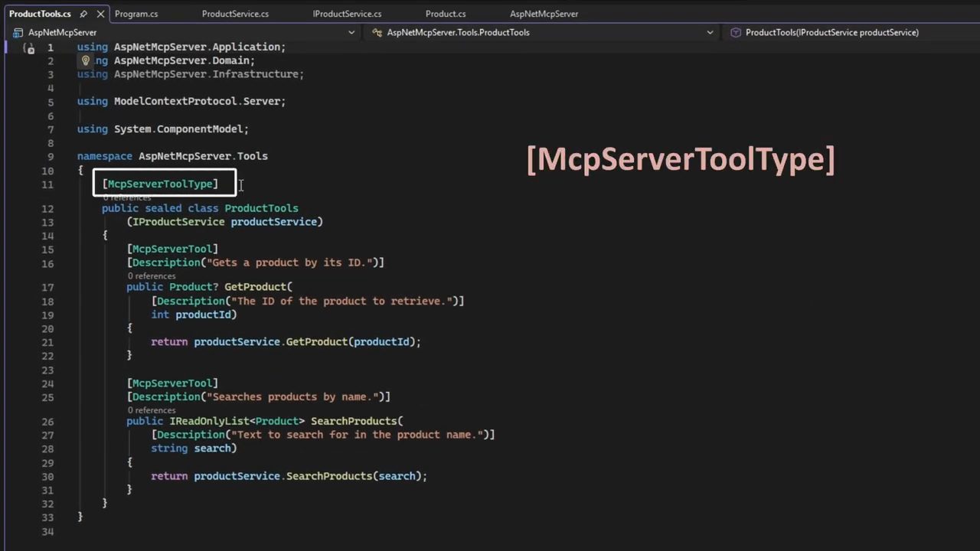Viewport: 980px width, 551px height.
Task: Expand the AspNetMcpServer project dropdown arrow
Action: [x=351, y=32]
